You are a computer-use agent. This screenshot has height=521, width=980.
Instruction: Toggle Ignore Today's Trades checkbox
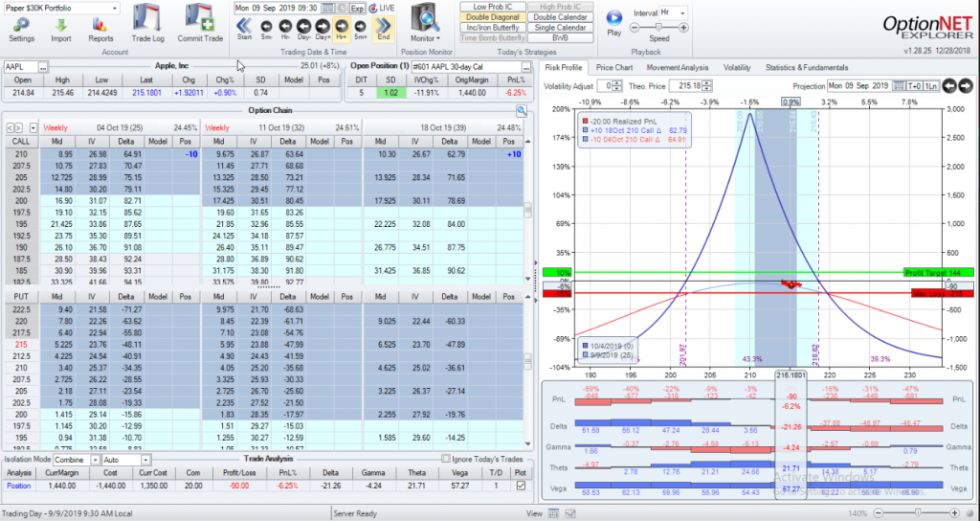[x=446, y=459]
